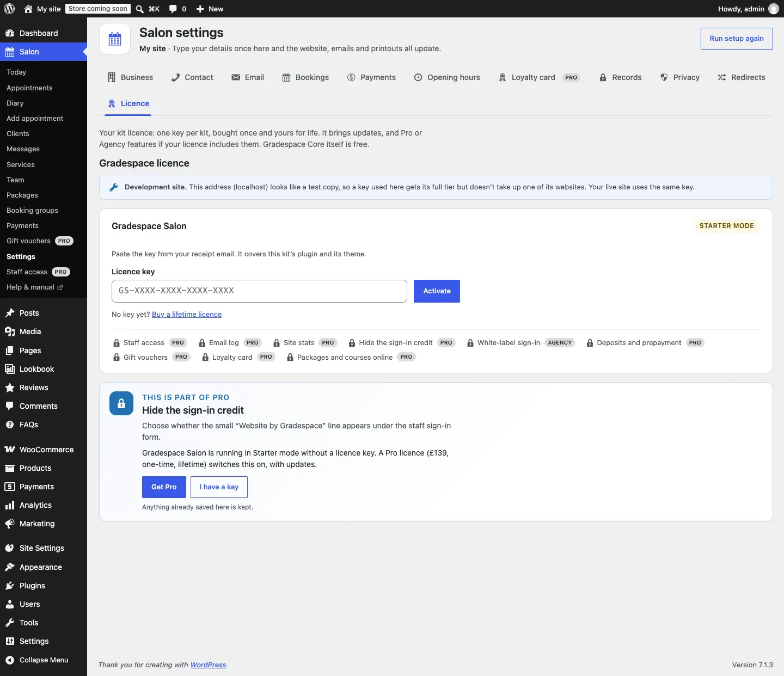
Task: Click the Products box icon
Action: pos(10,468)
